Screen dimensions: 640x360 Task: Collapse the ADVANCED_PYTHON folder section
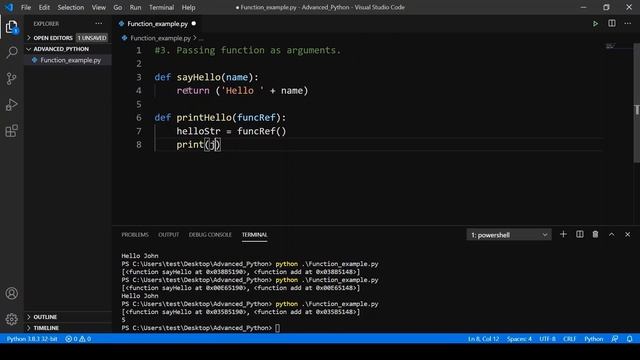point(67,49)
